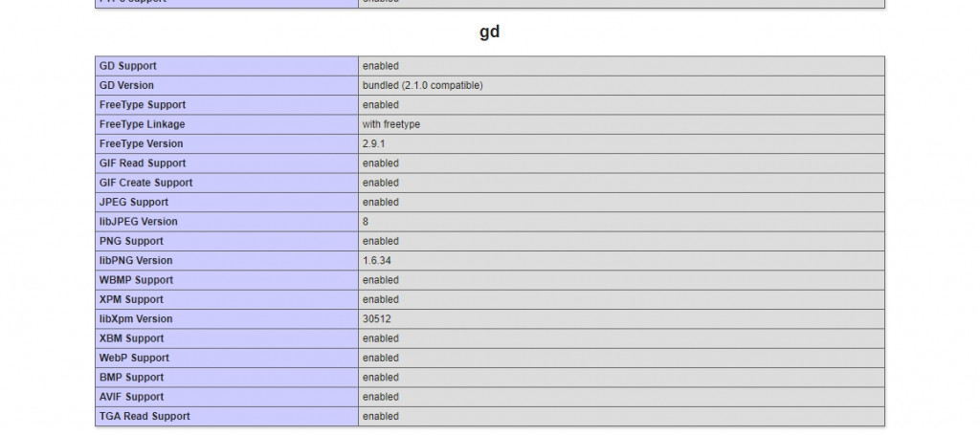Select the 'PNG Support' label cell
This screenshot has height=435, width=980.
[x=227, y=241]
